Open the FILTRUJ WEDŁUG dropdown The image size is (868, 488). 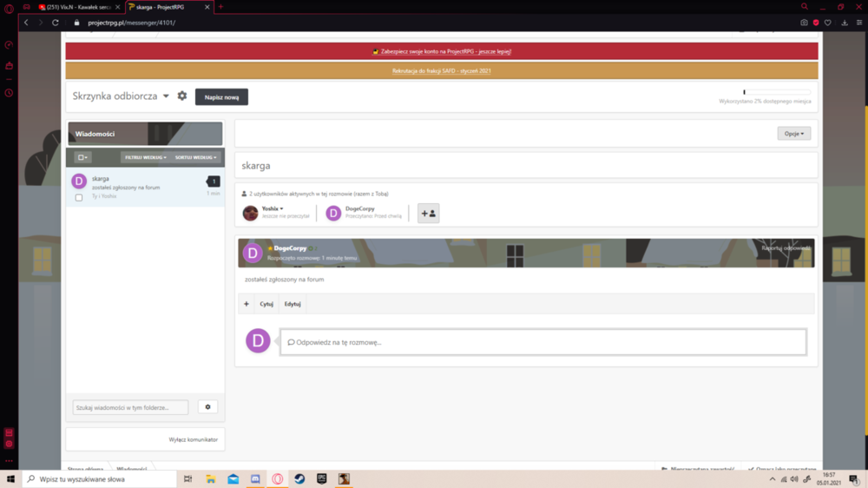coord(146,157)
